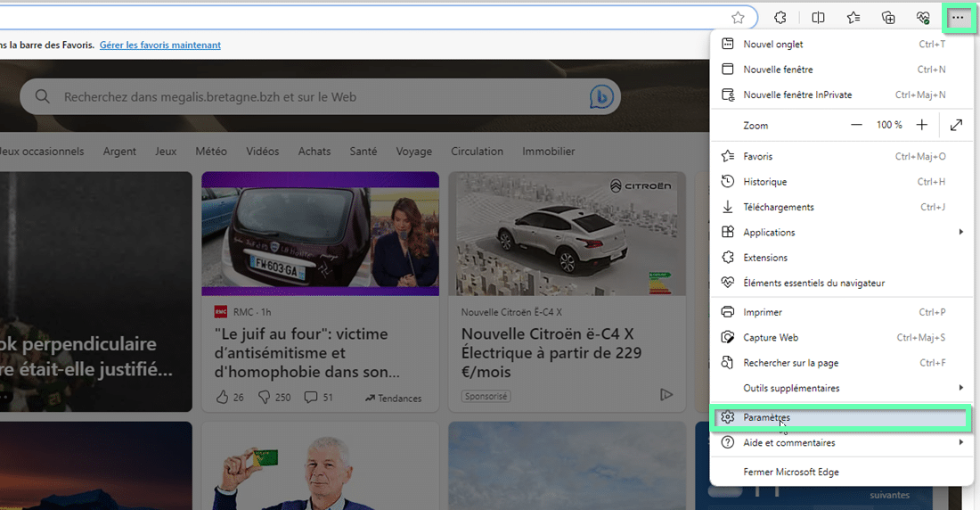The image size is (980, 510).
Task: Open the Extensions puzzle icon in toolbar
Action: tap(780, 18)
